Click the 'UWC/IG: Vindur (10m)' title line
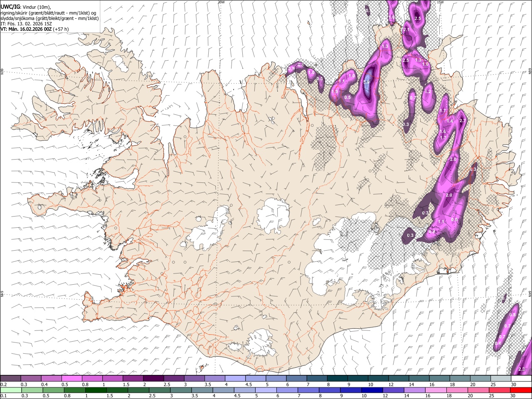532x399 pixels. pyautogui.click(x=26, y=7)
